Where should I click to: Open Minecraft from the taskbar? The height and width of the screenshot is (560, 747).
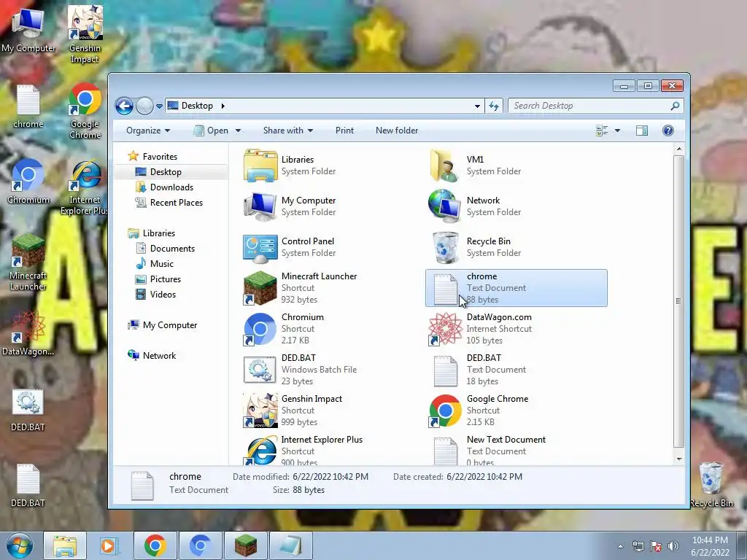click(245, 545)
